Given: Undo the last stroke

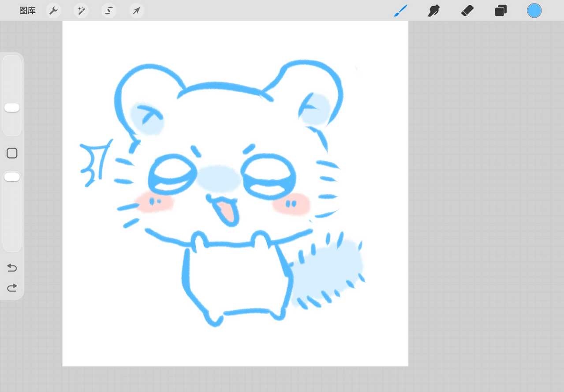Looking at the screenshot, I should click(x=12, y=268).
